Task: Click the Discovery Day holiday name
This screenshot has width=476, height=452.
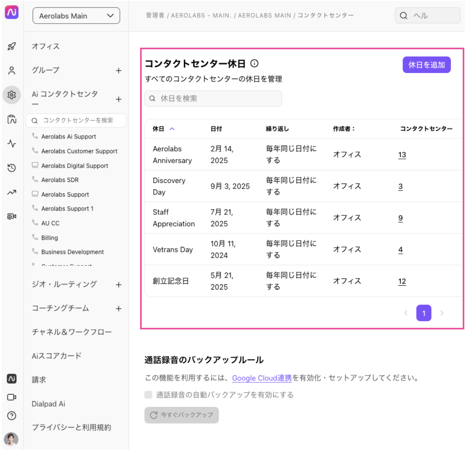Action: [169, 186]
